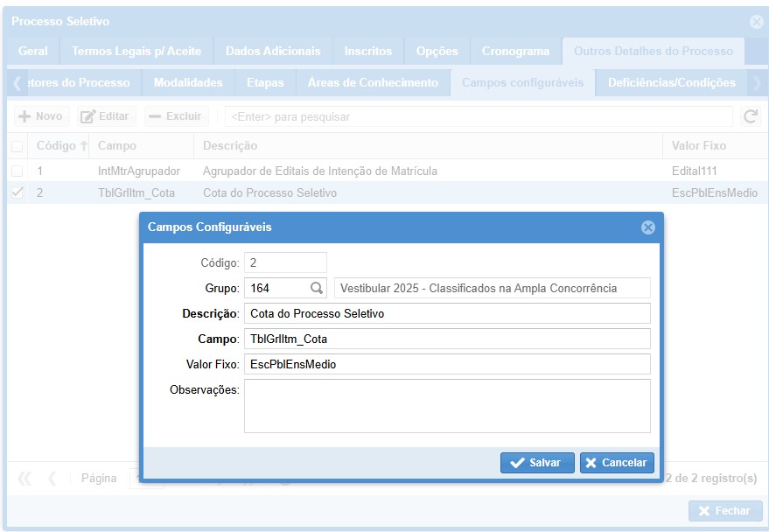Click the Código column sort arrow
This screenshot has width=769, height=532.
[x=84, y=146]
